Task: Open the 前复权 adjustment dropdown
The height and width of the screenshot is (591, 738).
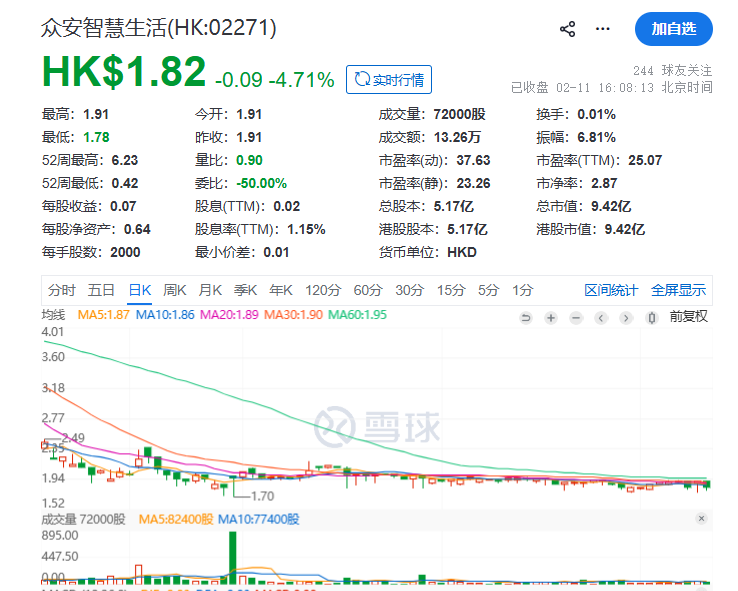Action: [x=688, y=317]
